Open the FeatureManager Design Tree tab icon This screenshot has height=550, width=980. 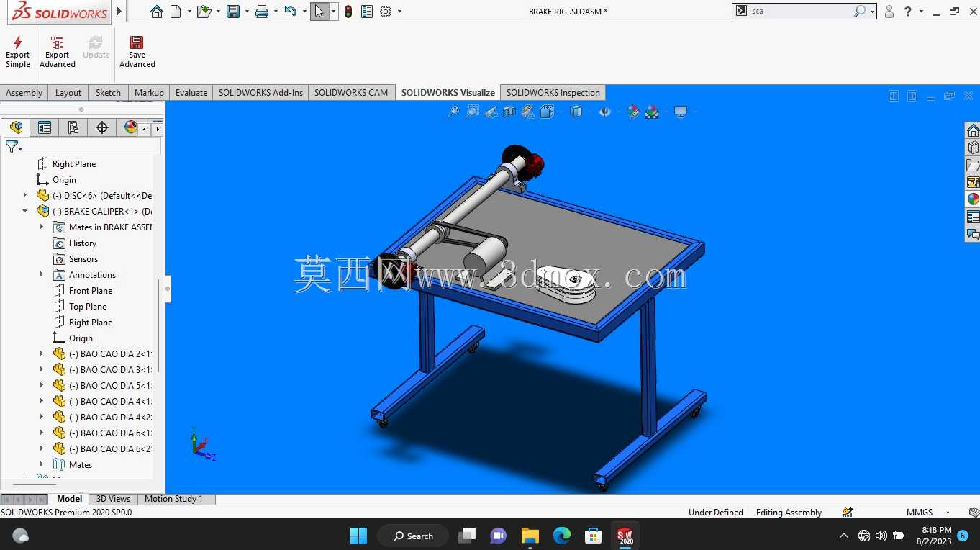pyautogui.click(x=16, y=127)
